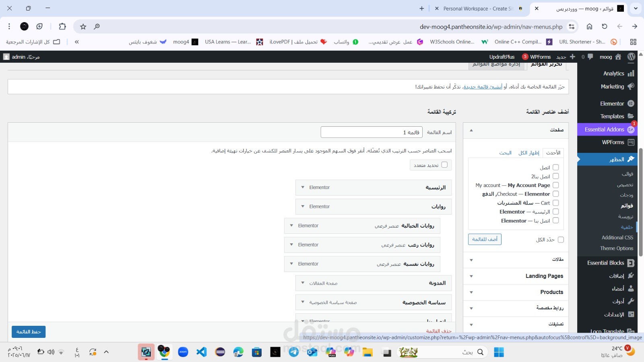The width and height of the screenshot is (644, 362).
Task: Check the اتصل page checkbox
Action: coord(556,167)
